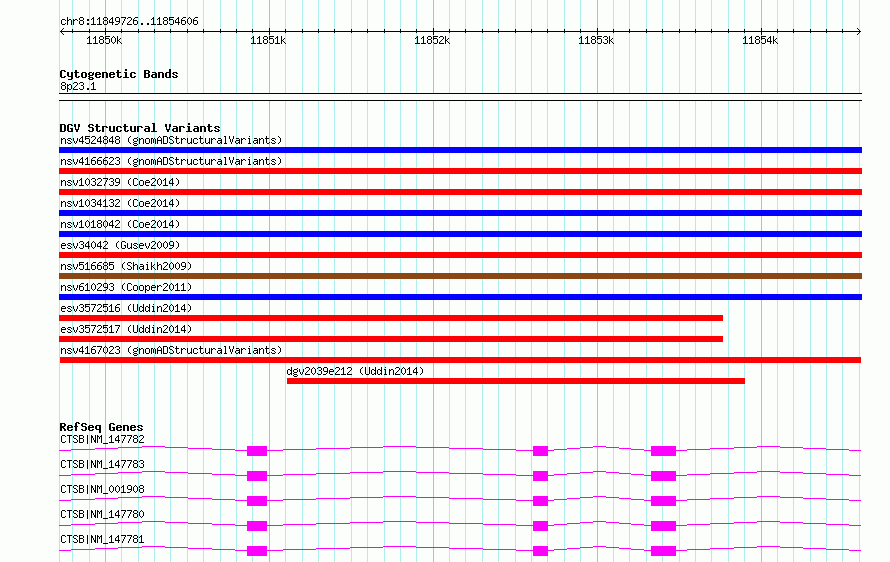Select the red bar under nsv4166623
The width and height of the screenshot is (890, 562).
click(460, 171)
